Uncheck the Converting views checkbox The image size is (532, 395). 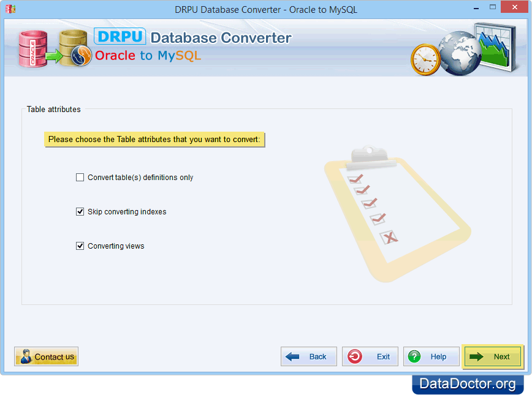(80, 246)
